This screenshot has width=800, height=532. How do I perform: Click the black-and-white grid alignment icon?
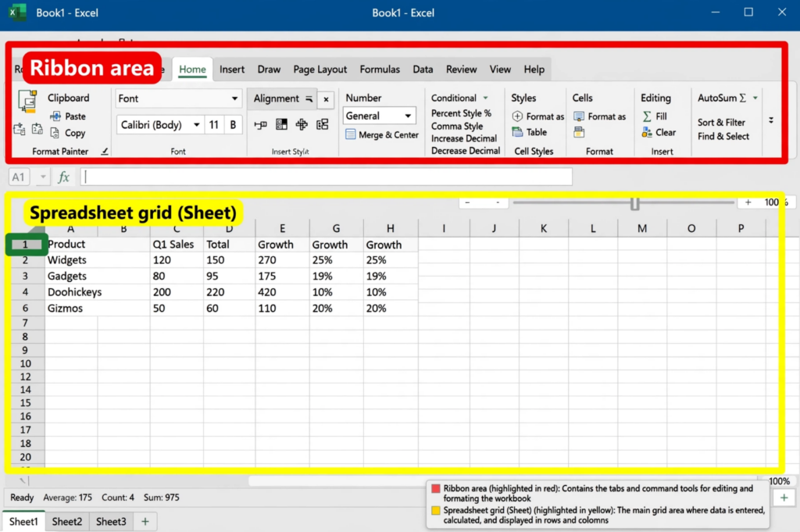pyautogui.click(x=281, y=124)
